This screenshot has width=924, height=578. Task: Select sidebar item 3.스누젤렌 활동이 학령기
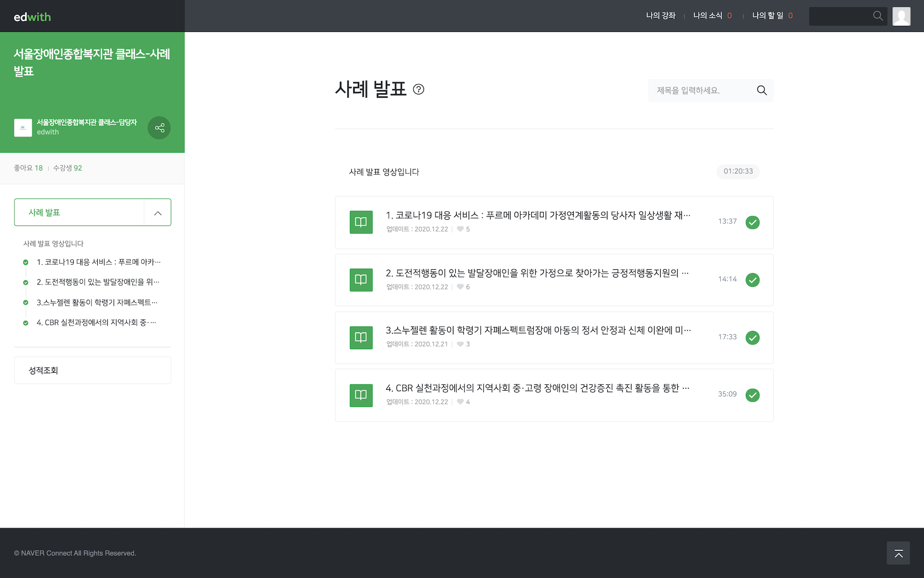point(97,302)
